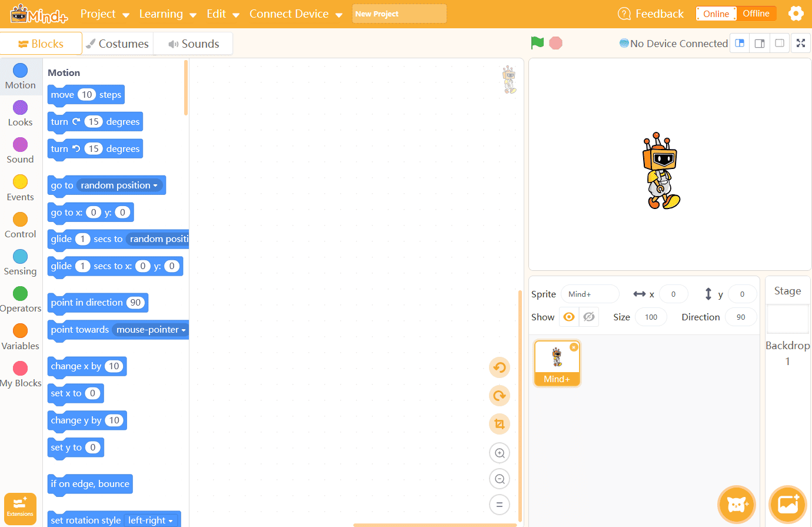Open Feedback from the top bar

click(651, 14)
